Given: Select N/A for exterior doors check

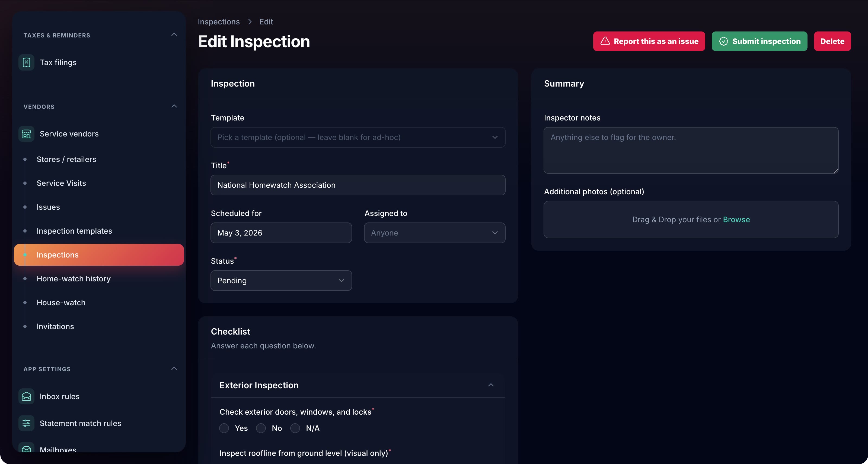Looking at the screenshot, I should point(295,428).
